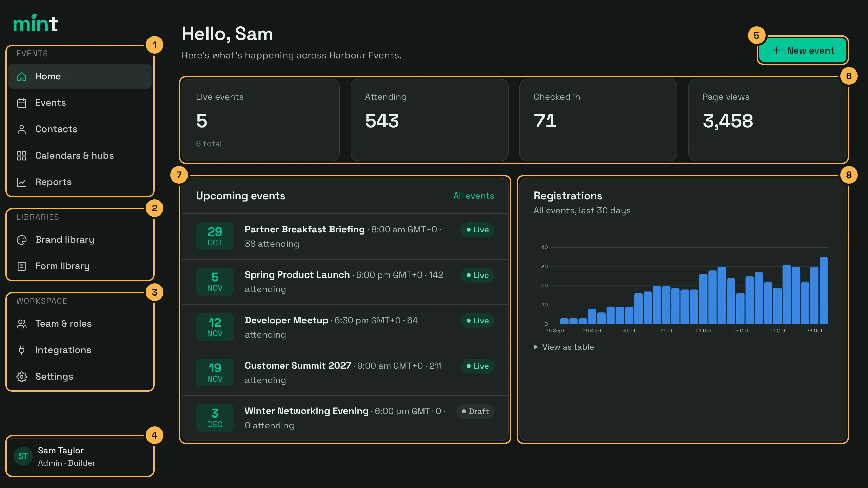Click the Brand library palette icon

pyautogui.click(x=22, y=240)
